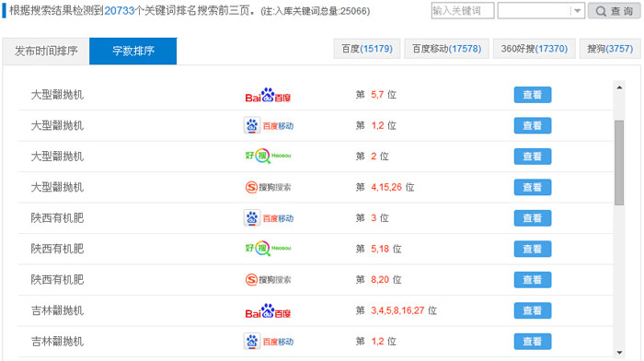
Task: Click 查看 for 大型翻抛机 ranked 1,2
Action: coord(533,126)
